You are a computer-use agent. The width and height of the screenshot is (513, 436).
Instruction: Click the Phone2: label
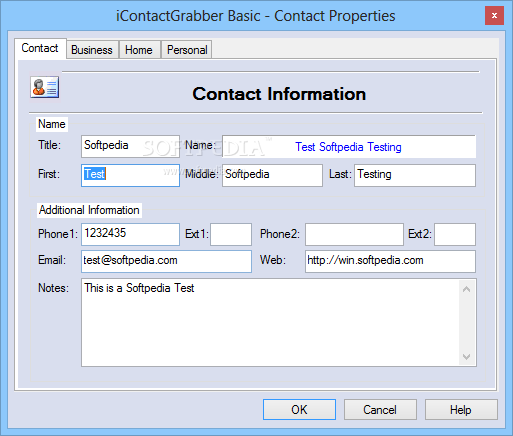click(x=280, y=234)
